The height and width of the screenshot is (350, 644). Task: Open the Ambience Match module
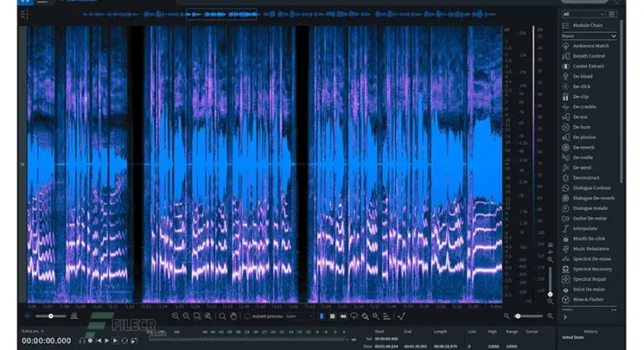click(591, 45)
